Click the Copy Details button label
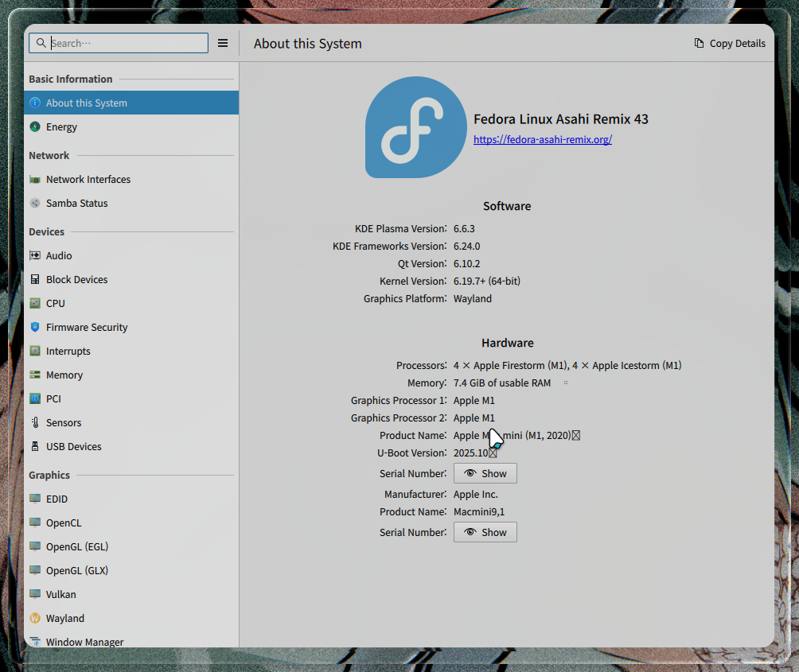Viewport: 799px width, 672px height. pyautogui.click(x=738, y=44)
